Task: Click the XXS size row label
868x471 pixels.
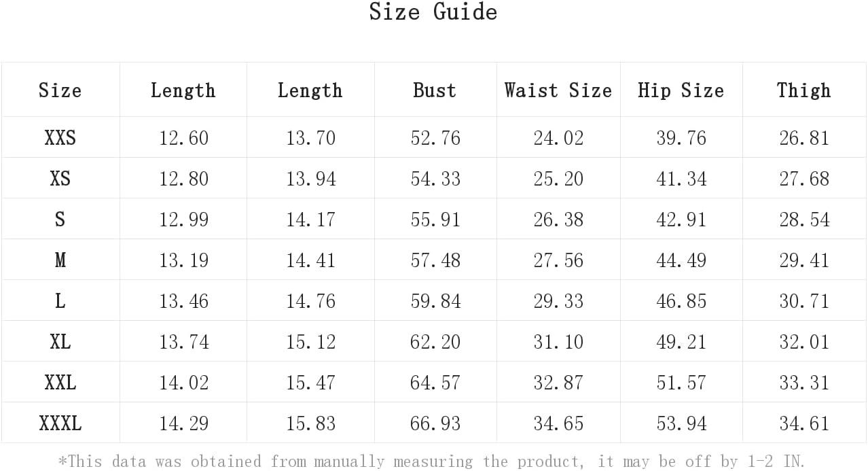Action: [60, 138]
